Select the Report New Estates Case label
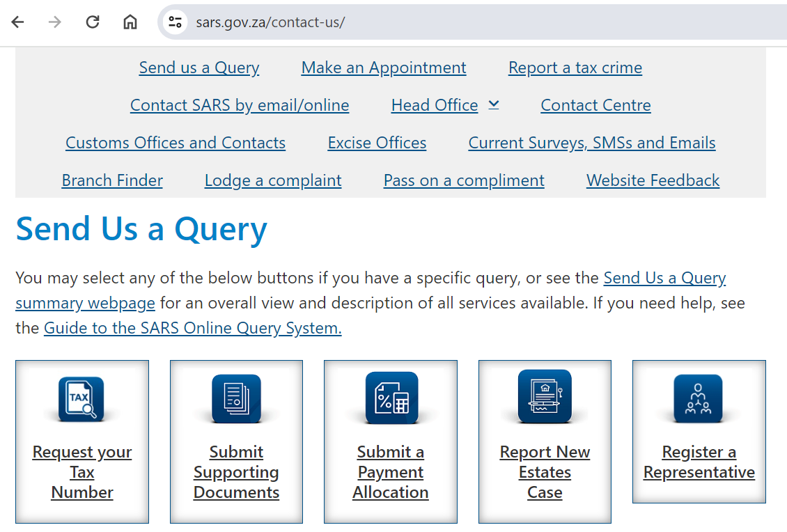The height and width of the screenshot is (532, 787). click(x=545, y=472)
